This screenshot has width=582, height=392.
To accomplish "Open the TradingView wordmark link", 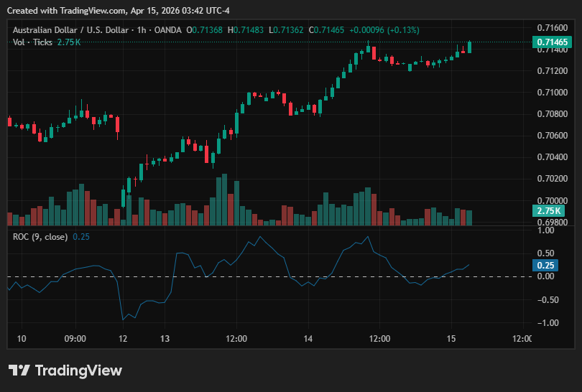I will click(79, 370).
